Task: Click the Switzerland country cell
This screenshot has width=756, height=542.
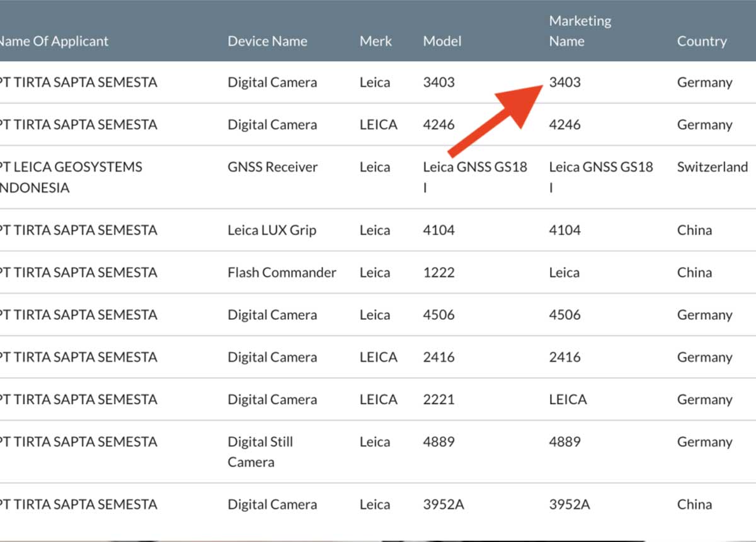Action: coord(712,167)
